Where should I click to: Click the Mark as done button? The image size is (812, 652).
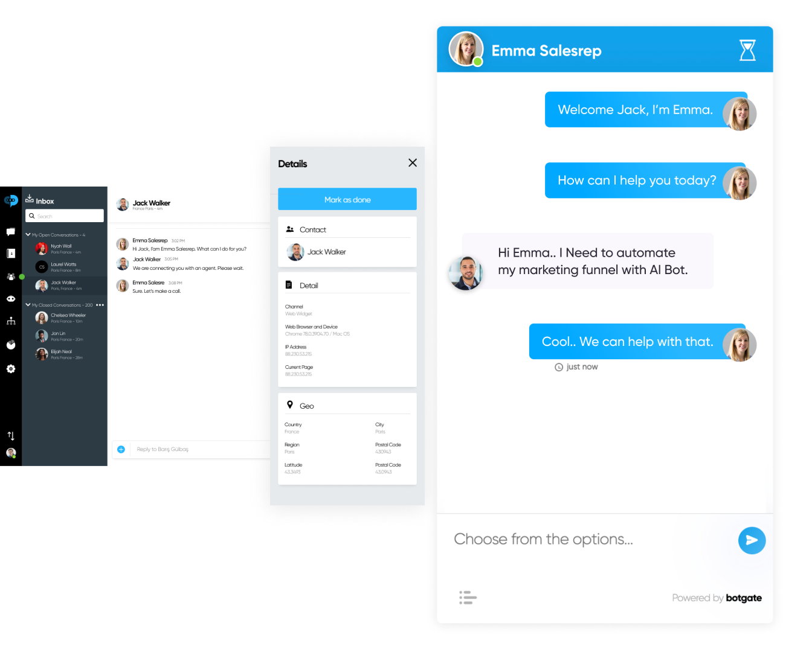coord(347,199)
